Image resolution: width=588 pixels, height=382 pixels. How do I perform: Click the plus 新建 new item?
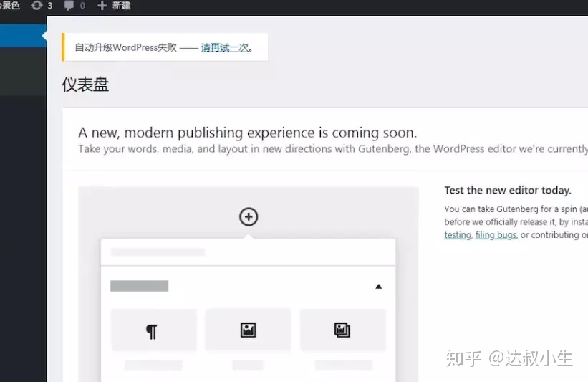click(114, 6)
